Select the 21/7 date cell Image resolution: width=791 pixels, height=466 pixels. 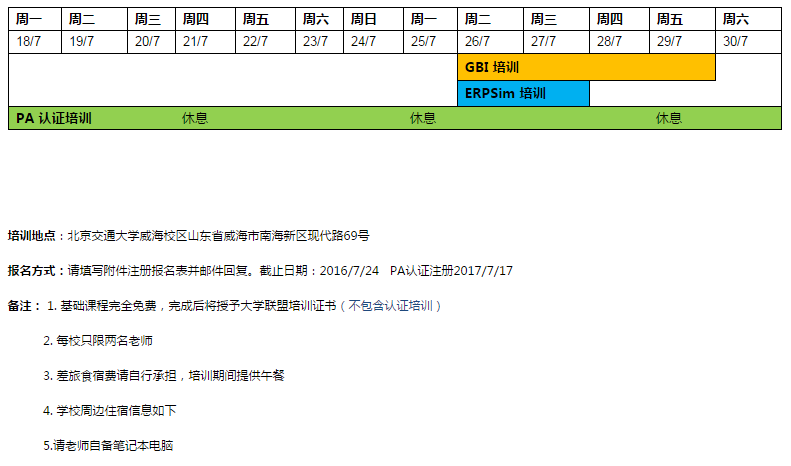[x=205, y=42]
